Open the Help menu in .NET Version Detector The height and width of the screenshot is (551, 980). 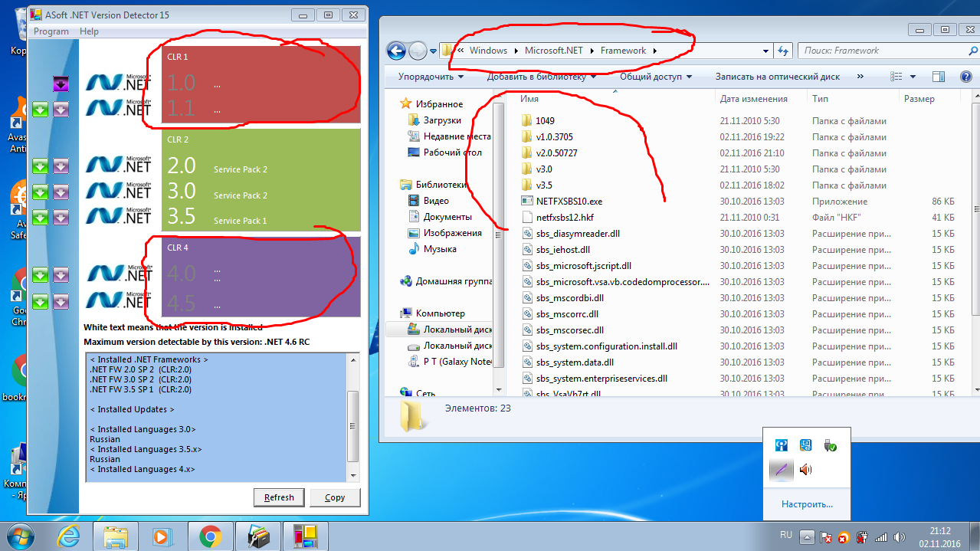[90, 31]
